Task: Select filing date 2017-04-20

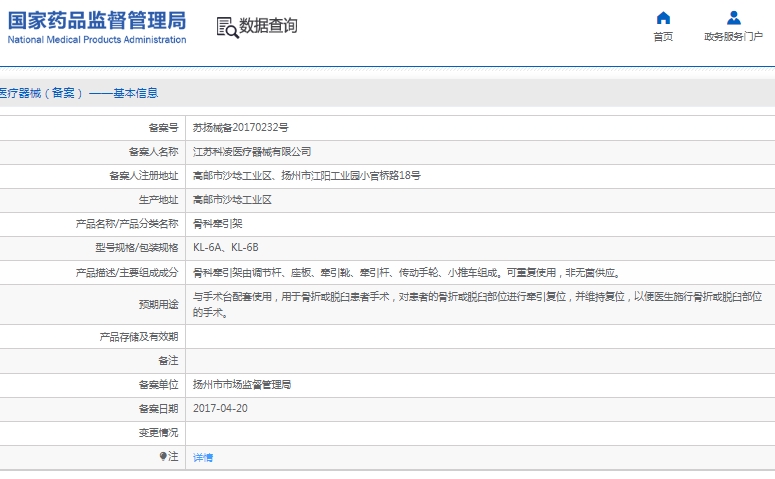Action: coord(220,408)
